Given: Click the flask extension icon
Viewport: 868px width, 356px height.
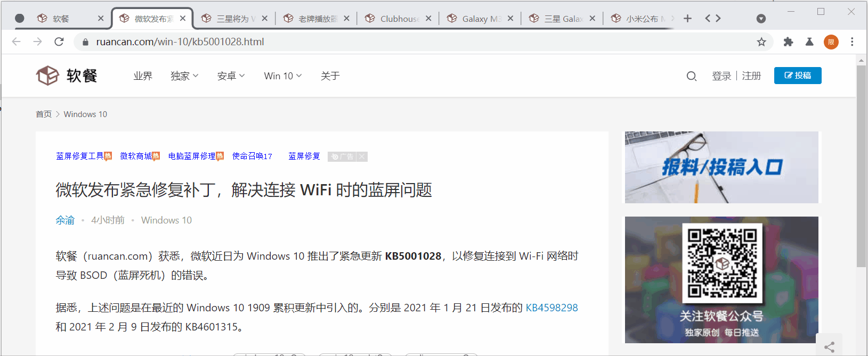Looking at the screenshot, I should point(809,42).
